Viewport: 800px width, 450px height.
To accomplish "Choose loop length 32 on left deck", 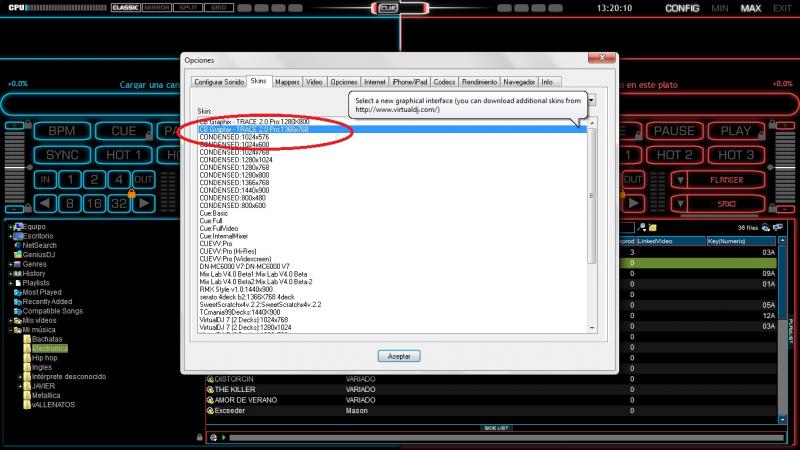I will pyautogui.click(x=119, y=204).
